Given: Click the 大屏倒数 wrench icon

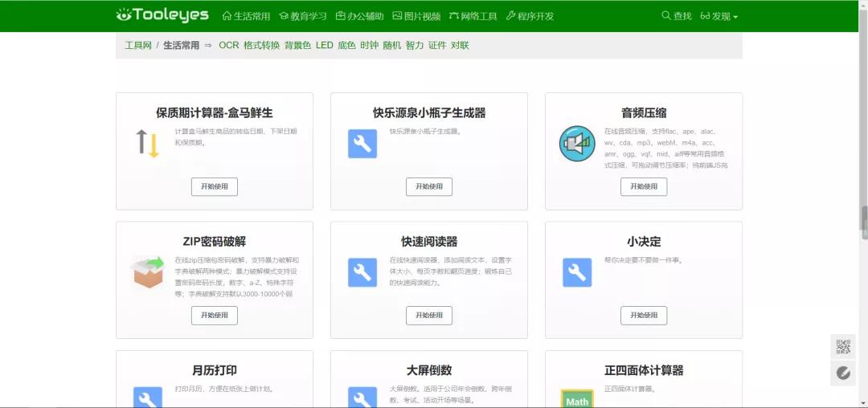Looking at the screenshot, I should pyautogui.click(x=362, y=397).
